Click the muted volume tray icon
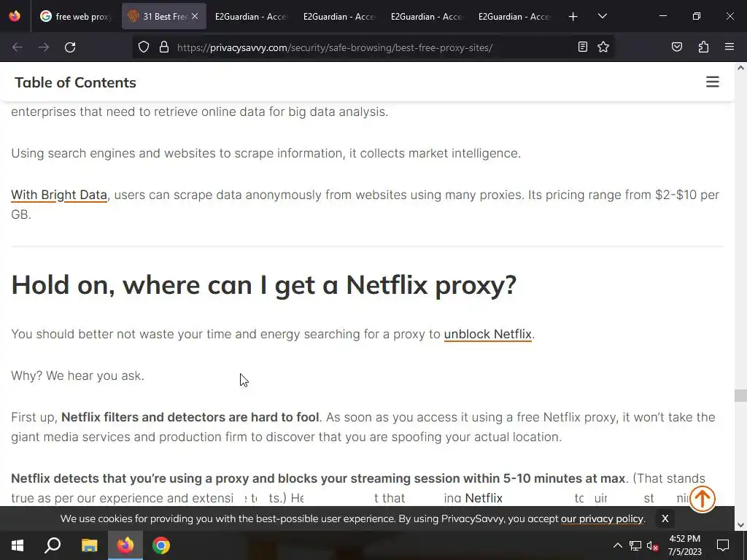Screen dimensions: 747x560 pyautogui.click(x=652, y=545)
